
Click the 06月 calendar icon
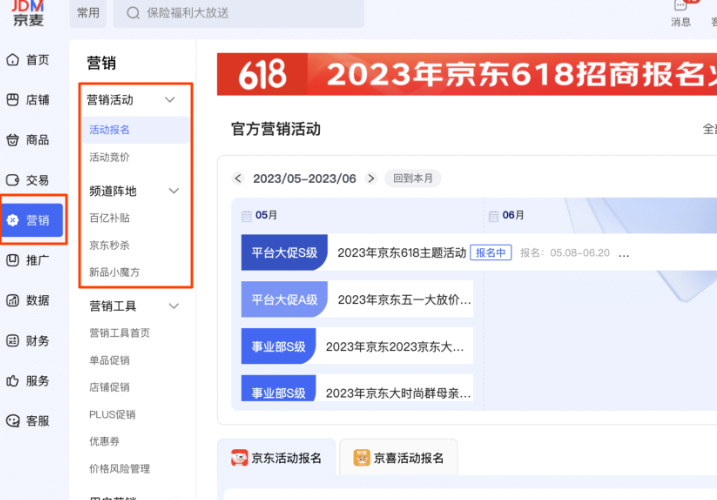493,216
